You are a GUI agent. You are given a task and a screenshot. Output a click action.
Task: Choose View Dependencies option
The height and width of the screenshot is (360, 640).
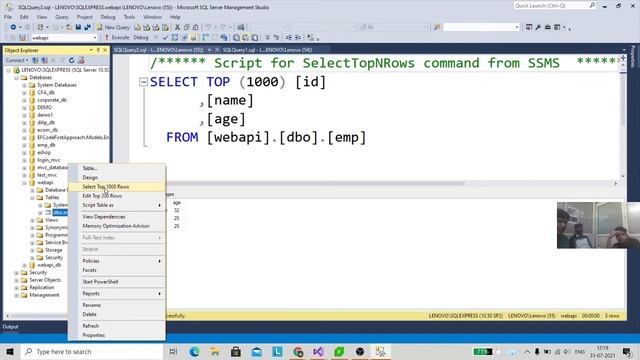[117, 217]
